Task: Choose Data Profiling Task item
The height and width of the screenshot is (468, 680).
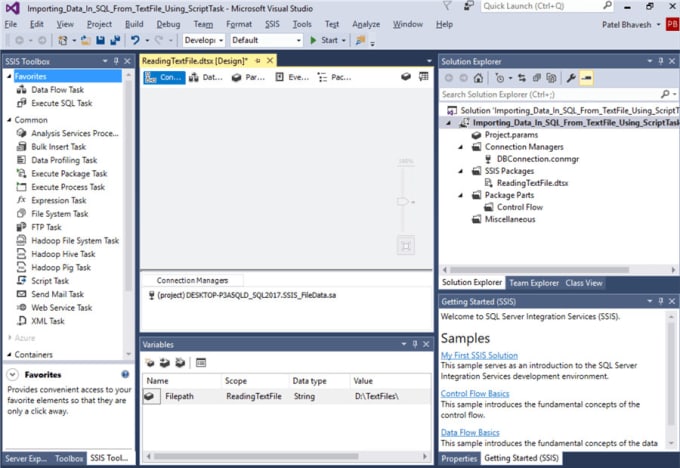Action: 64,160
